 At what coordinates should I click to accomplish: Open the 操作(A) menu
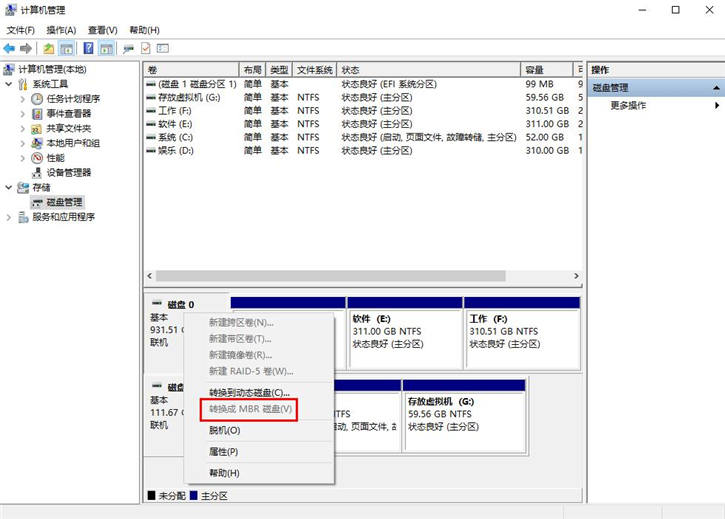click(60, 30)
